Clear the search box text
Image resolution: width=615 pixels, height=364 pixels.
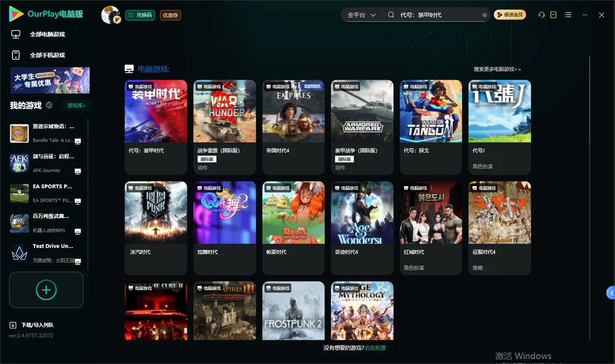tap(485, 15)
